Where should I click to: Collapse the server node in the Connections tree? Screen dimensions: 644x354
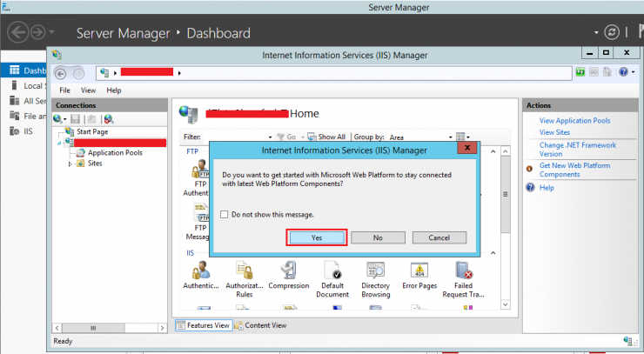pos(59,143)
